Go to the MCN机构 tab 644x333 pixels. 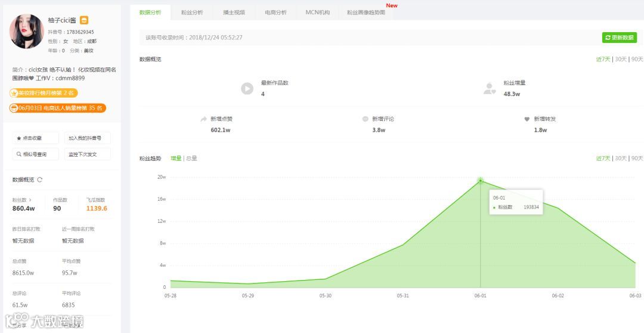pos(318,13)
